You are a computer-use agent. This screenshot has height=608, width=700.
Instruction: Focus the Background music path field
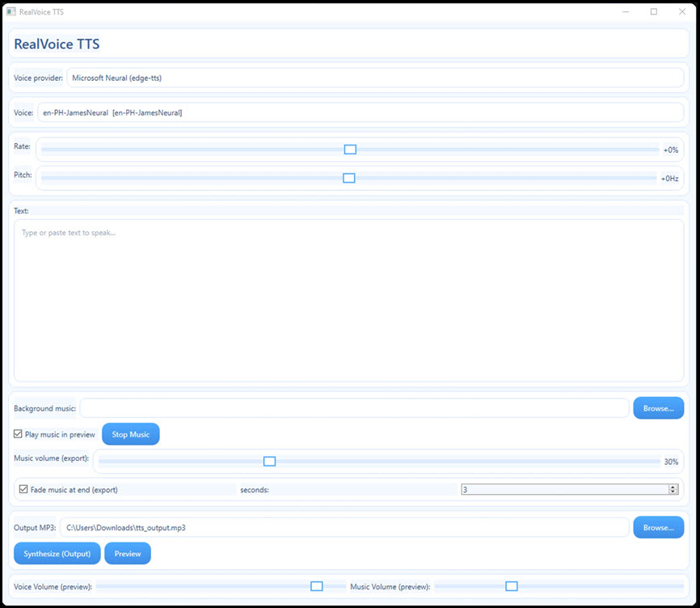(355, 408)
